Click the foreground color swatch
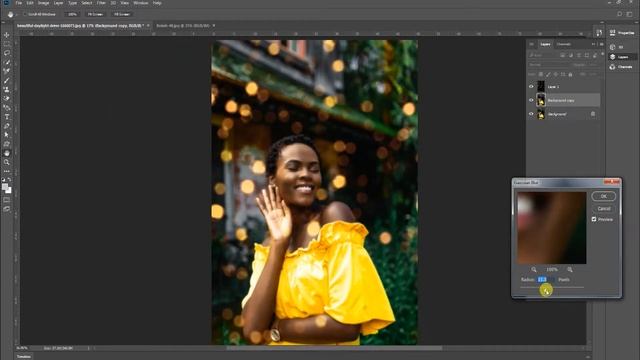Screen dimensions: 640x360 pos(5,187)
